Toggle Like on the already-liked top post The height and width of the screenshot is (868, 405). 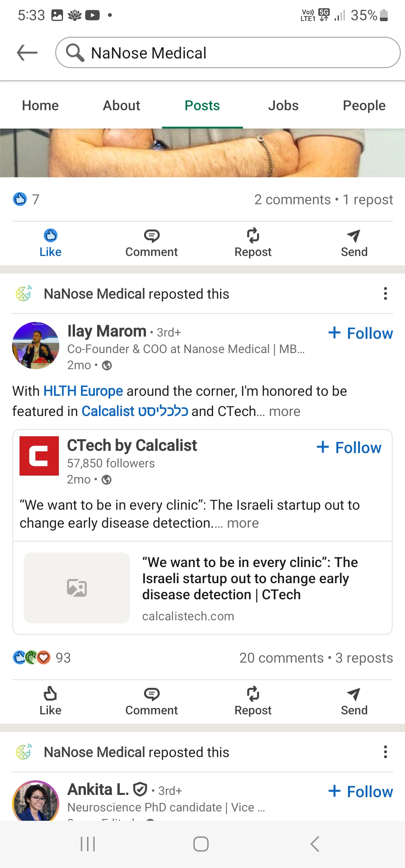pyautogui.click(x=50, y=243)
